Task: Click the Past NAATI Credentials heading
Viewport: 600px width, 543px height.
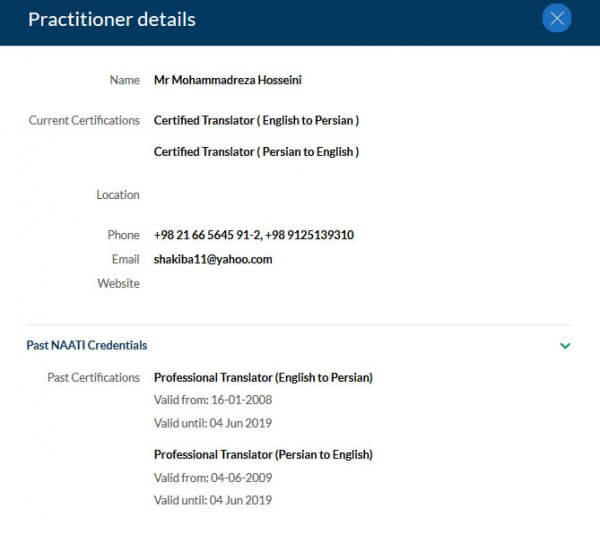Action: [x=87, y=345]
